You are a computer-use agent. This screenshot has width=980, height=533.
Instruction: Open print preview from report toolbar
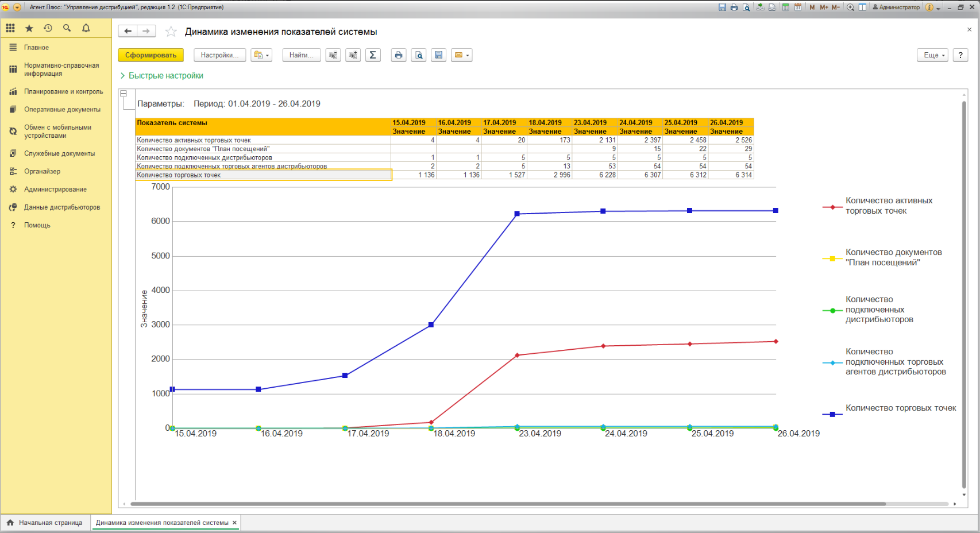419,55
